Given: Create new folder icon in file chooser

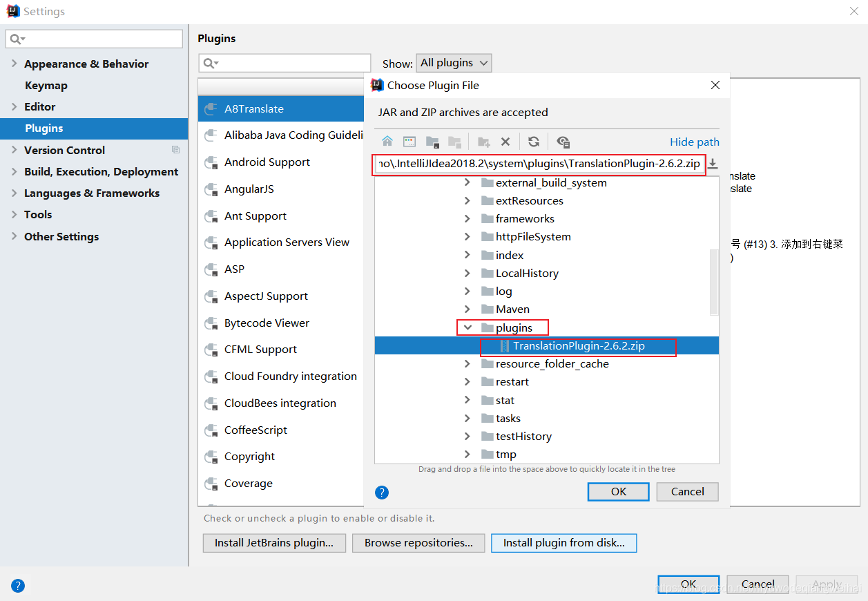Looking at the screenshot, I should point(483,142).
